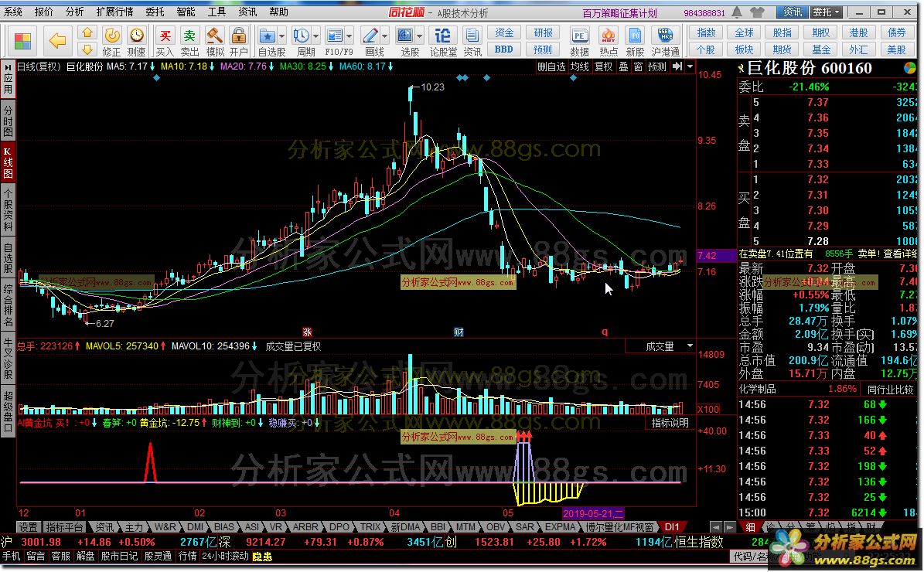The width and height of the screenshot is (924, 572).
Task: Click the shirt skin icon
Action: (758, 12)
